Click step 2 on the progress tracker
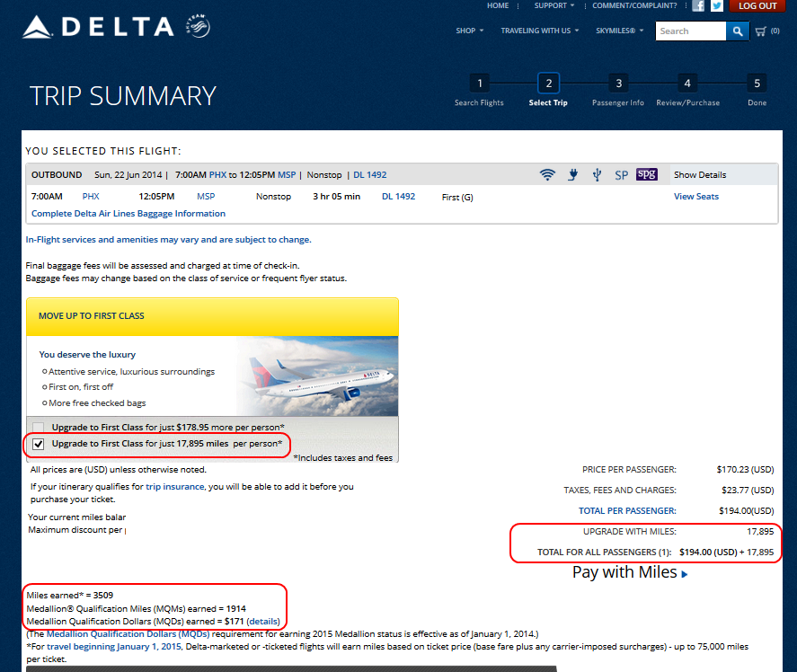The image size is (797, 672). [x=548, y=83]
